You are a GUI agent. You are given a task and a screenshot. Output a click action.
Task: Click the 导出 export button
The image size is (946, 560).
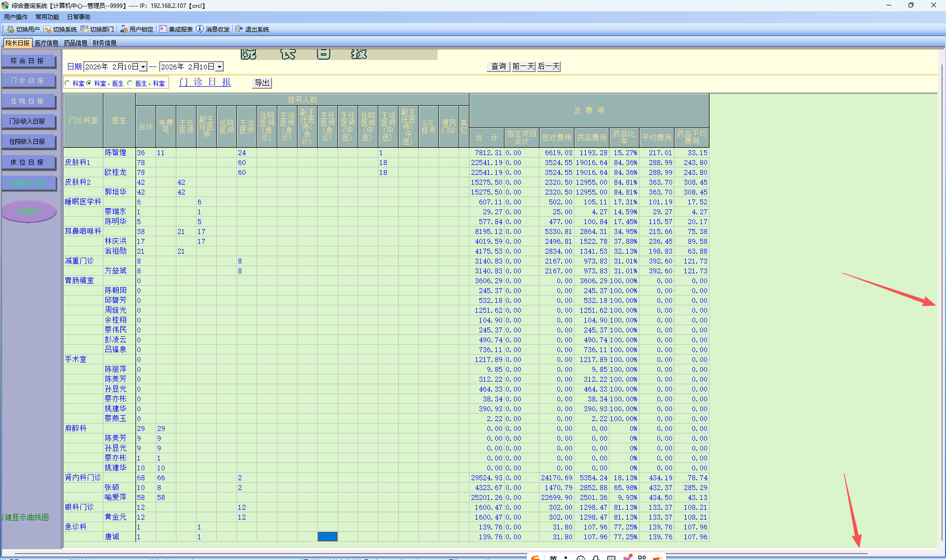point(262,83)
